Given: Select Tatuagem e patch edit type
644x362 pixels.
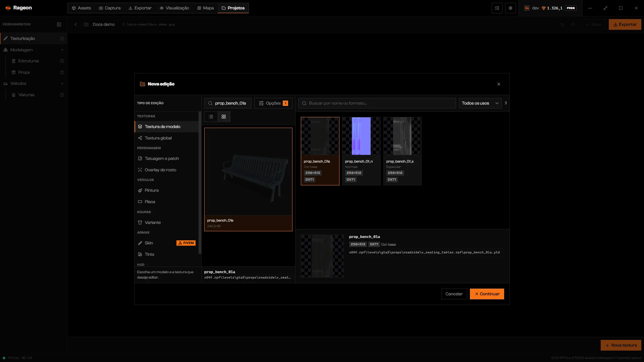Looking at the screenshot, I should coord(166,159).
